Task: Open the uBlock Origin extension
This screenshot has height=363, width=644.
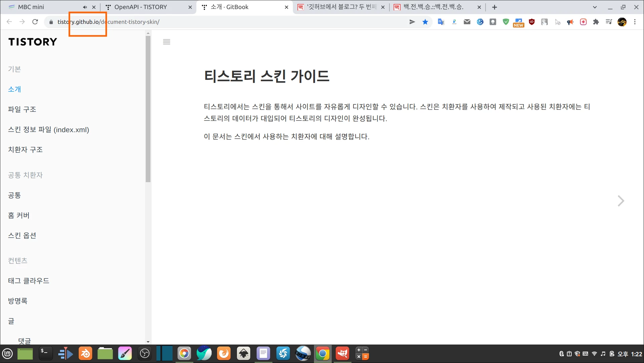Action: [531, 22]
